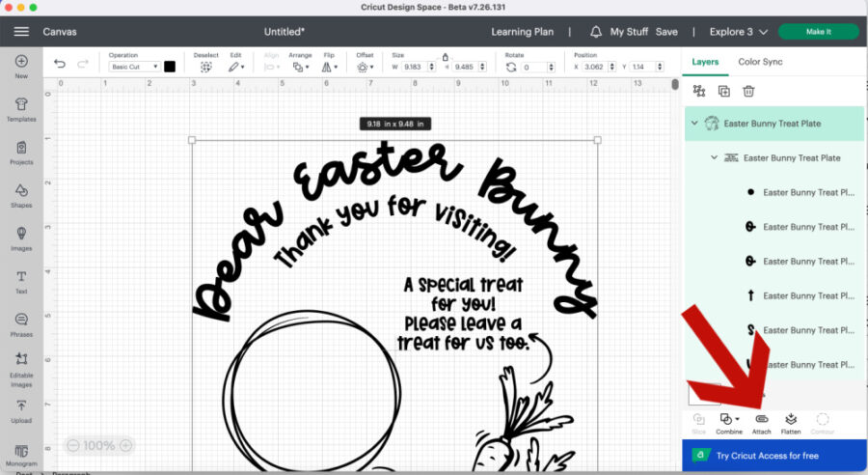Viewport: 868px width, 475px height.
Task: Open the Combine dropdown
Action: (x=729, y=422)
